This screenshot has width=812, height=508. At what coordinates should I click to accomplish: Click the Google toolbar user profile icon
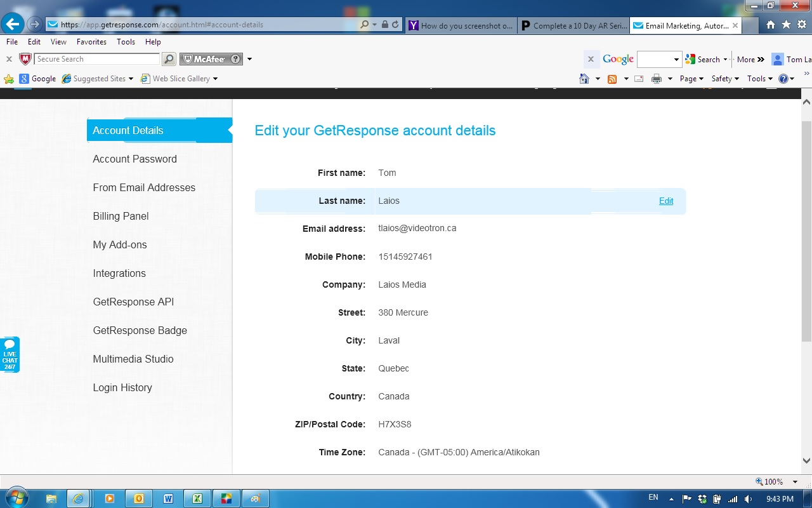pos(778,59)
